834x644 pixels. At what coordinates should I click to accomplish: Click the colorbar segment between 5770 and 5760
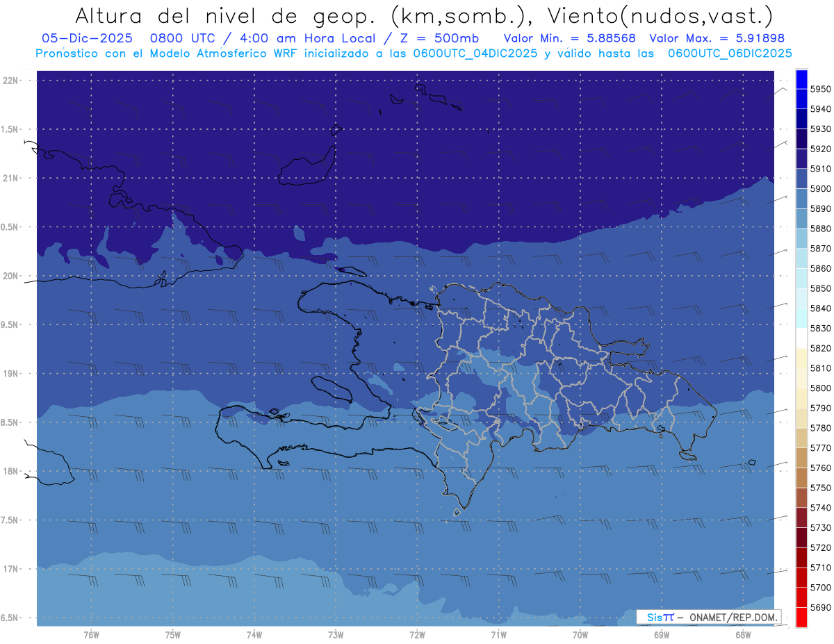[x=801, y=458]
